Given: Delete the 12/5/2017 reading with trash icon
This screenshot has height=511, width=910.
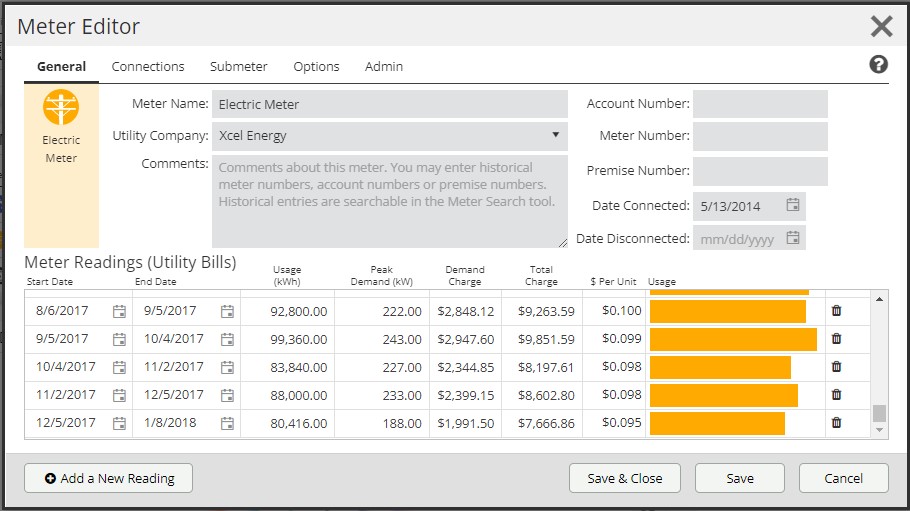Looking at the screenshot, I should 836,423.
